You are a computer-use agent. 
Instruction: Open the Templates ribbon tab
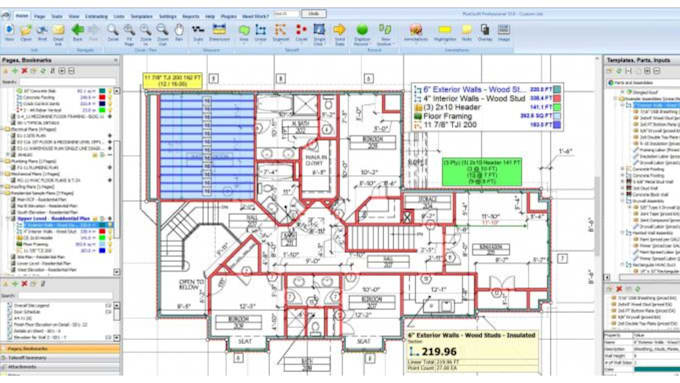pos(141,16)
